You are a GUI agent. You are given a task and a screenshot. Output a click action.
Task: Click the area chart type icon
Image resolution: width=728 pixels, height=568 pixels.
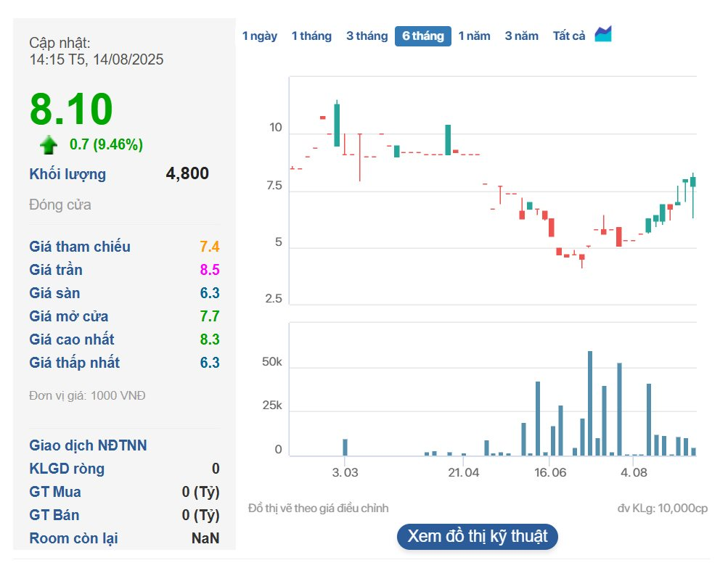click(603, 34)
